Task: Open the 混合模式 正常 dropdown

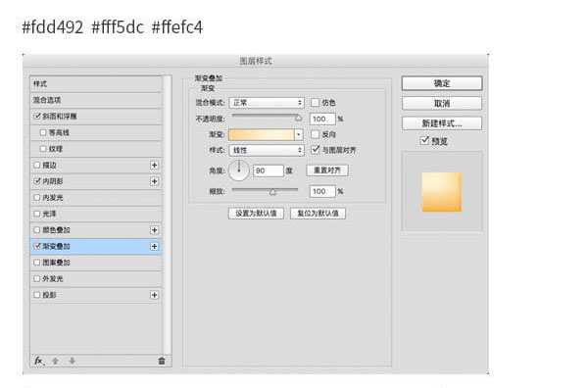Action: coord(267,102)
